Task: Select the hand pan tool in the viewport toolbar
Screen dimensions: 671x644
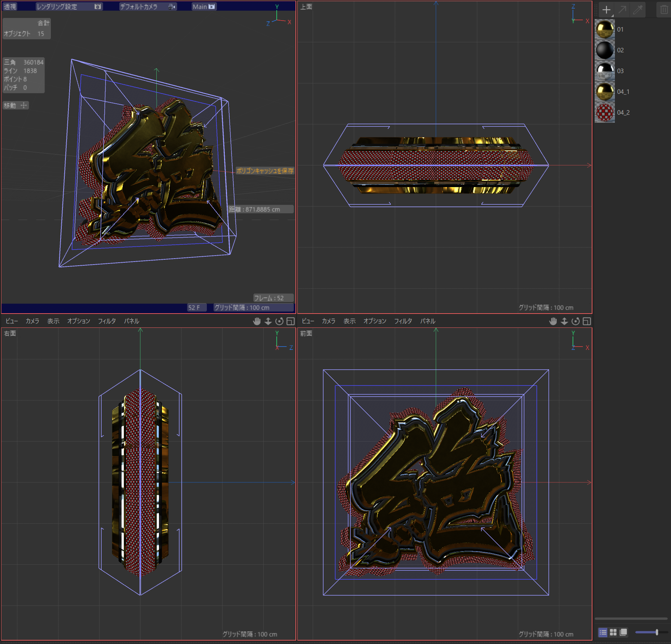Action: pyautogui.click(x=257, y=321)
